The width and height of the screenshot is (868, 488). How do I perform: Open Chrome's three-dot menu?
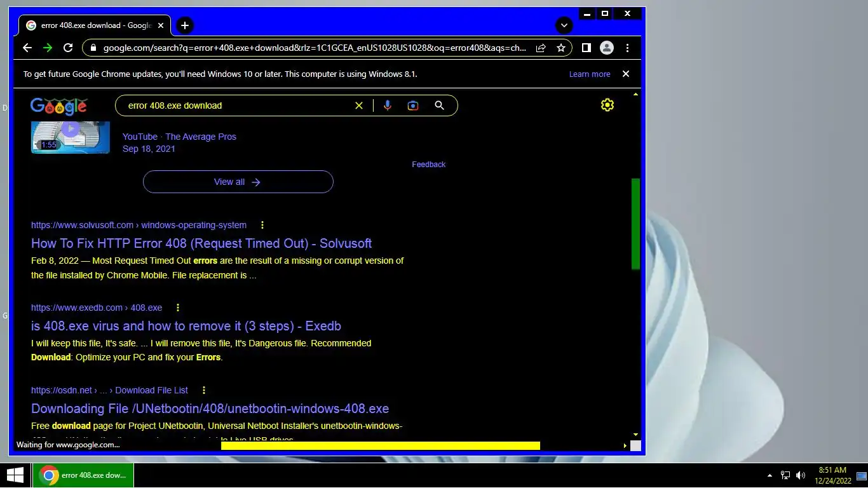pyautogui.click(x=627, y=48)
